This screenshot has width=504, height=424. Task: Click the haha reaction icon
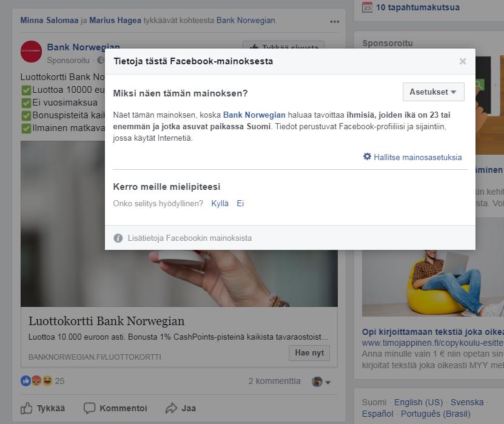coord(47,381)
